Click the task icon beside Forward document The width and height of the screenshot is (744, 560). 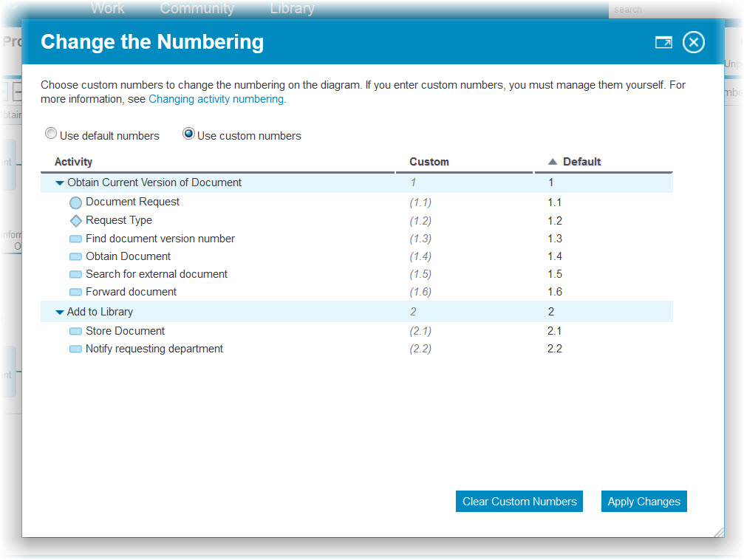[x=75, y=292]
